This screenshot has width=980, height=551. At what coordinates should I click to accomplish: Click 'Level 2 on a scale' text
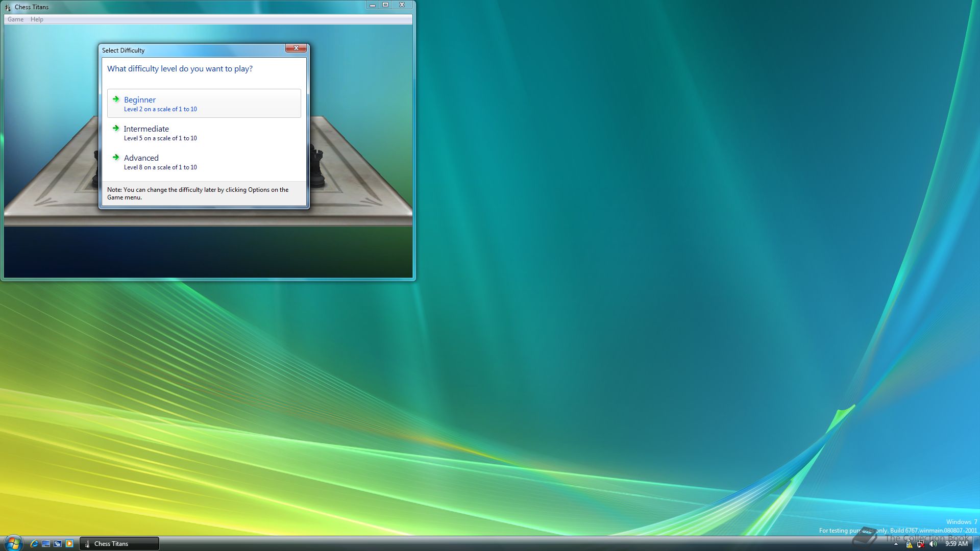(x=160, y=109)
